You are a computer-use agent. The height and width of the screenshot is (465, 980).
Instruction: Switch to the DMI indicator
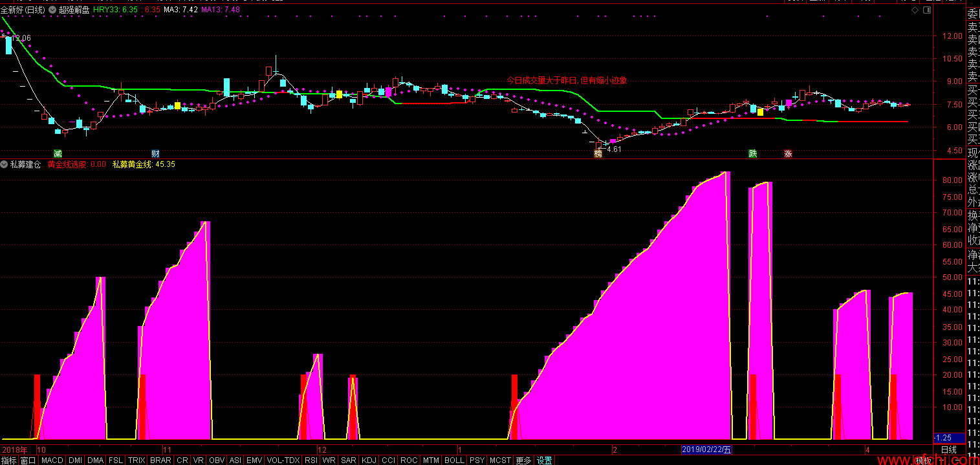point(76,460)
